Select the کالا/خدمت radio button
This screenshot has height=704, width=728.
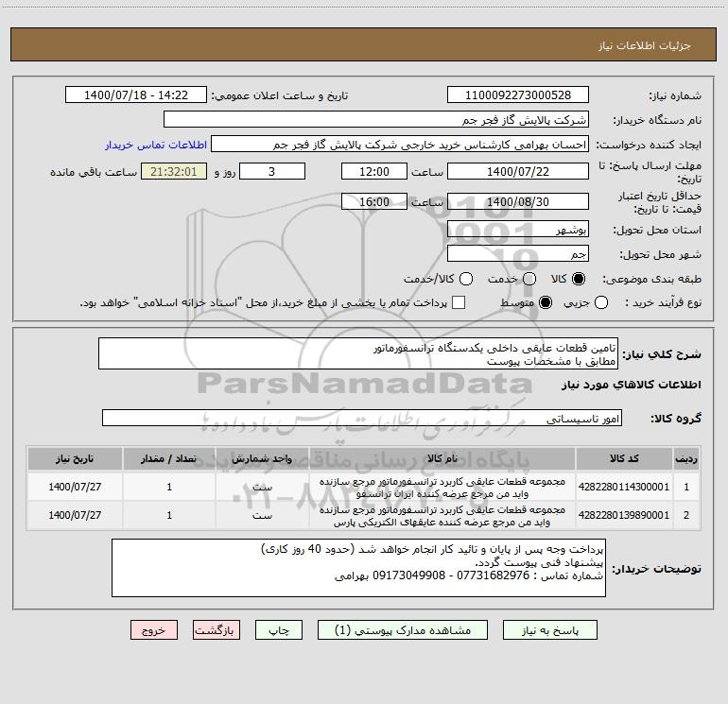click(x=466, y=279)
